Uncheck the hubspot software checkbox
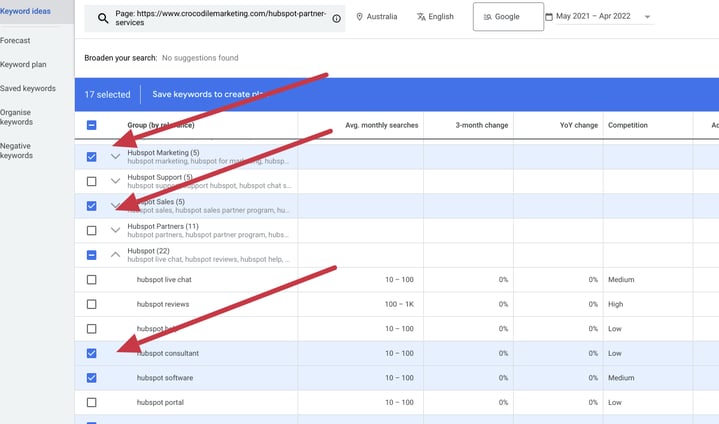This screenshot has height=424, width=719. point(92,378)
